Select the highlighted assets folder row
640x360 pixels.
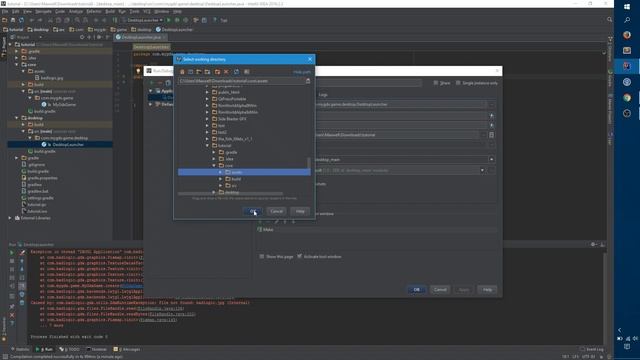244,172
